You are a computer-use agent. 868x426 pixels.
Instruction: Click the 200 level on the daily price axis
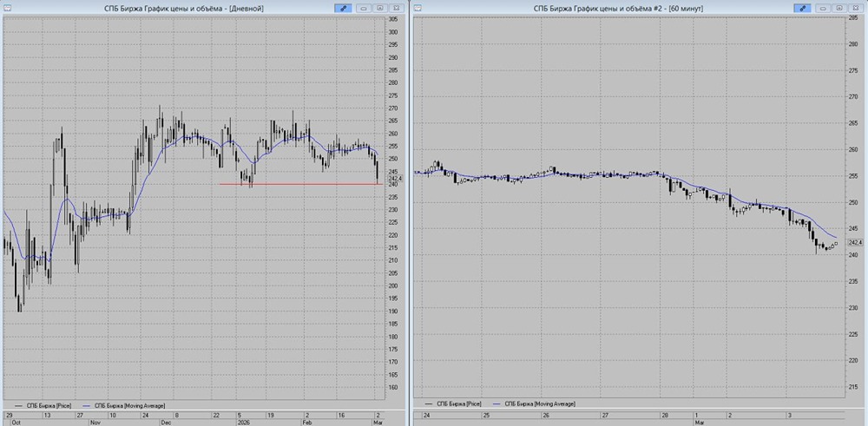coord(392,286)
